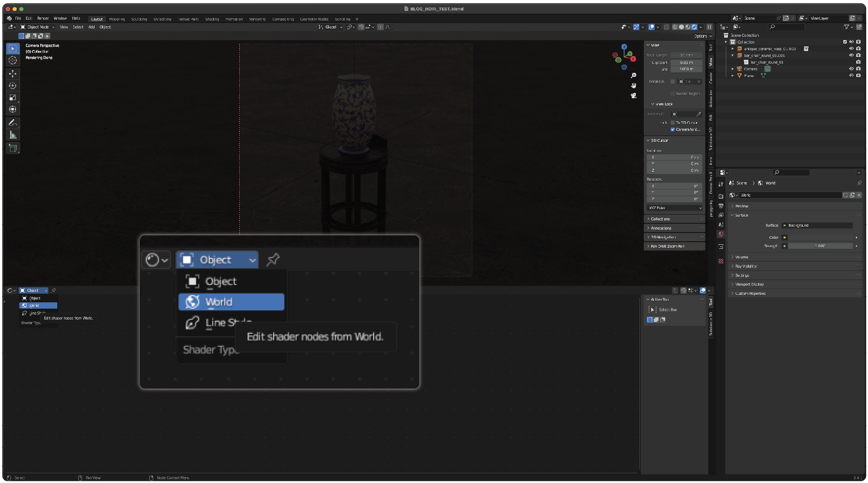Viewport: 868px width, 483px height.
Task: Expand the Collections panel in sidebar
Action: (x=674, y=219)
